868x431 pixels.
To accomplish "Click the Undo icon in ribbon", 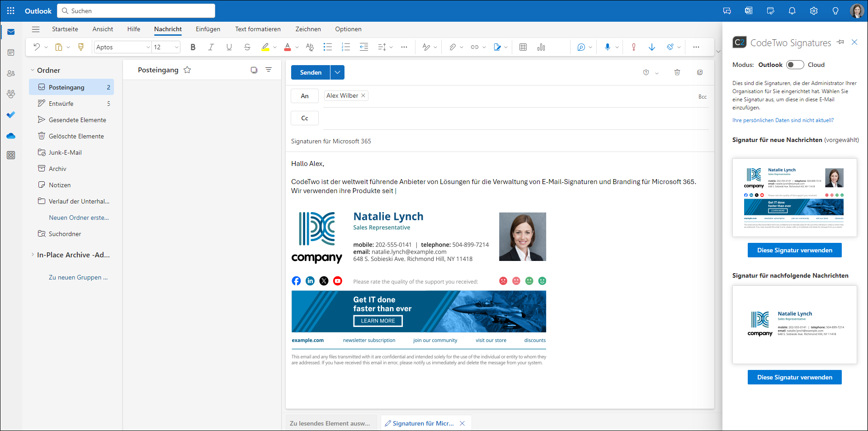I will 37,47.
